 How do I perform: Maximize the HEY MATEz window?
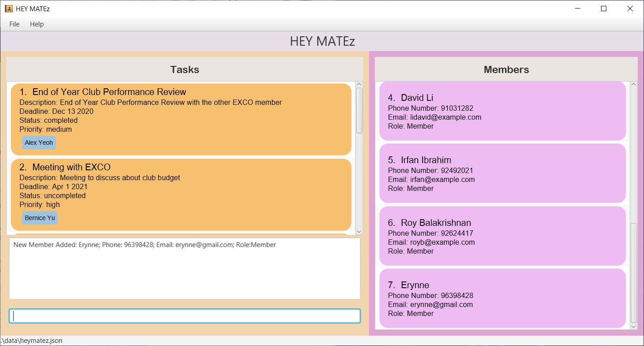[604, 9]
